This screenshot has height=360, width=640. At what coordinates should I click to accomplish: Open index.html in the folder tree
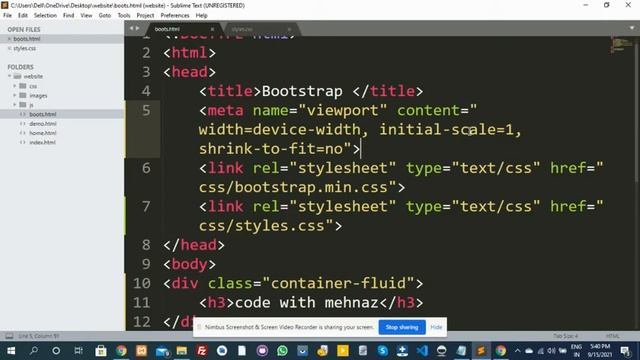pyautogui.click(x=42, y=142)
